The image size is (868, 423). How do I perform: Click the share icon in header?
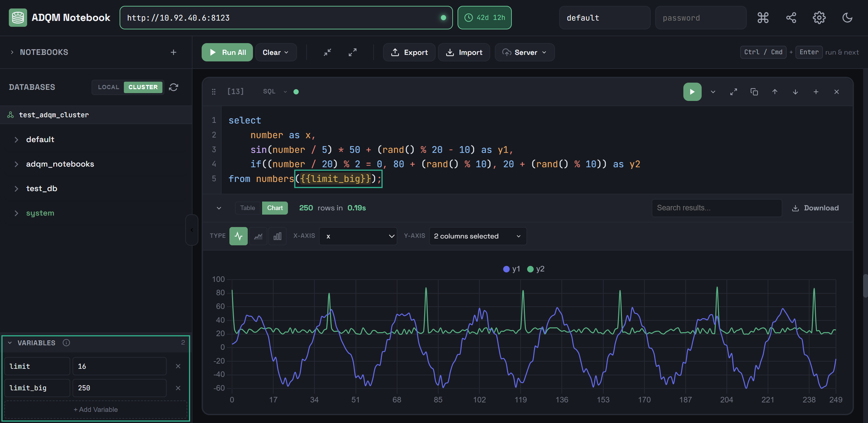point(791,18)
